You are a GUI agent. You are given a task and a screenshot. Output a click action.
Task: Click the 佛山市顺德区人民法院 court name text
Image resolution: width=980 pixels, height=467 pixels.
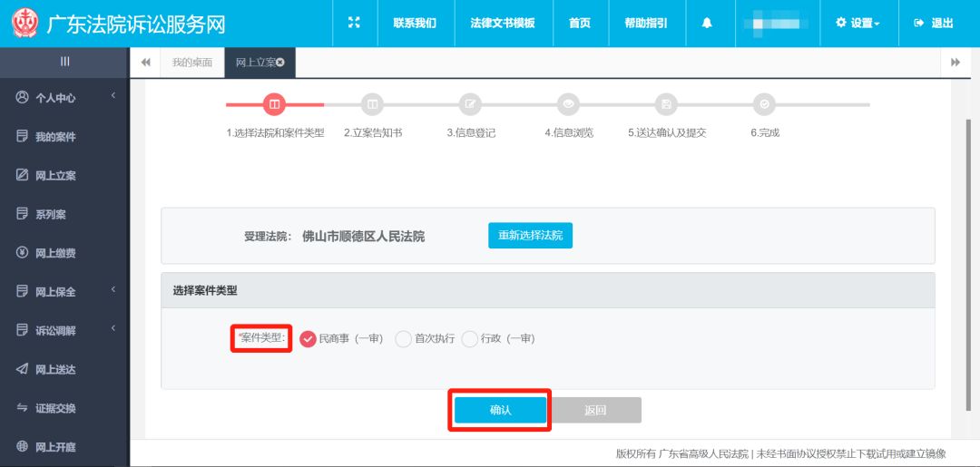(363, 237)
